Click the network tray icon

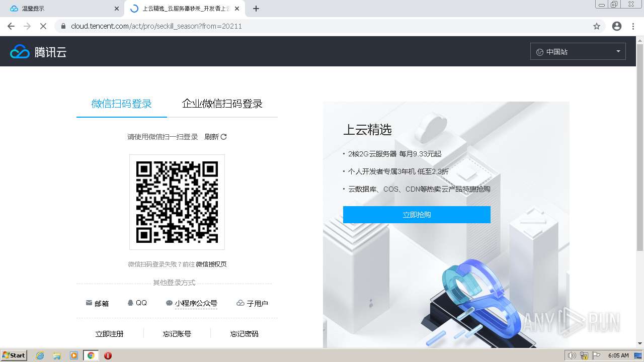coord(584,355)
